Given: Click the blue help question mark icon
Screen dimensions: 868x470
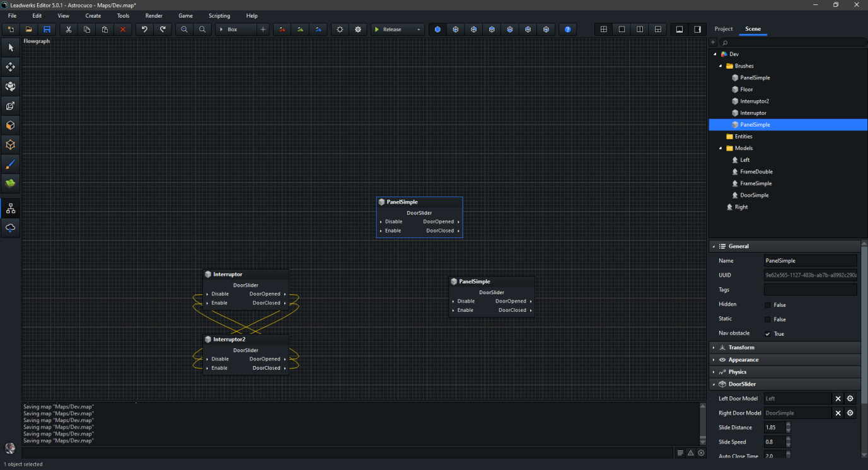Looking at the screenshot, I should 568,30.
